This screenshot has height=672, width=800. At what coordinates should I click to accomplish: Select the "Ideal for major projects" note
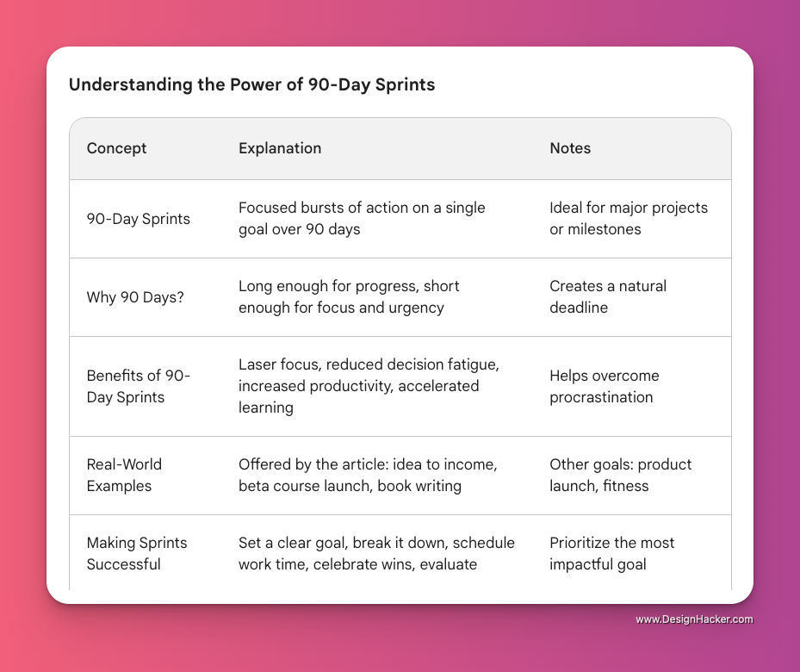(629, 219)
